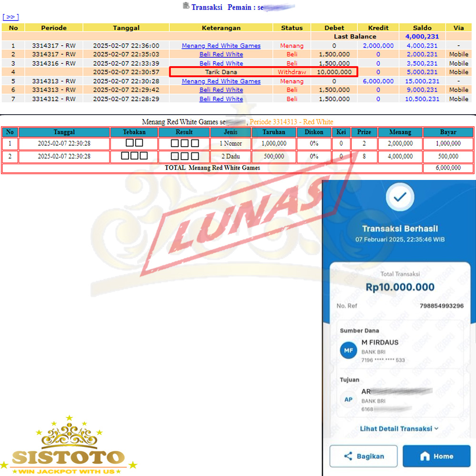
Task: Open Beli Red White link in row 6
Action: pos(221,90)
